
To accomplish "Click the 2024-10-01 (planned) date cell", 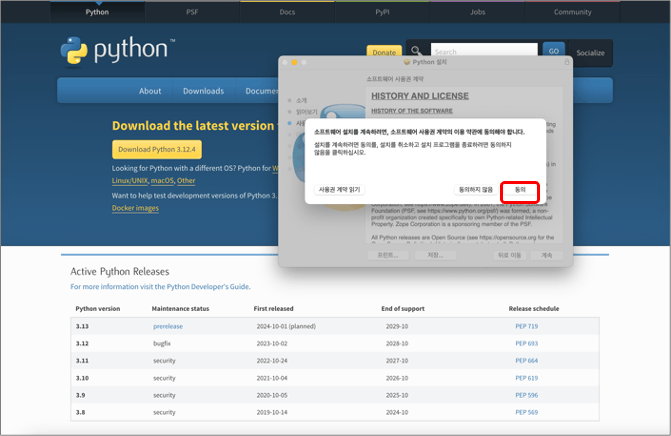I will pyautogui.click(x=286, y=326).
